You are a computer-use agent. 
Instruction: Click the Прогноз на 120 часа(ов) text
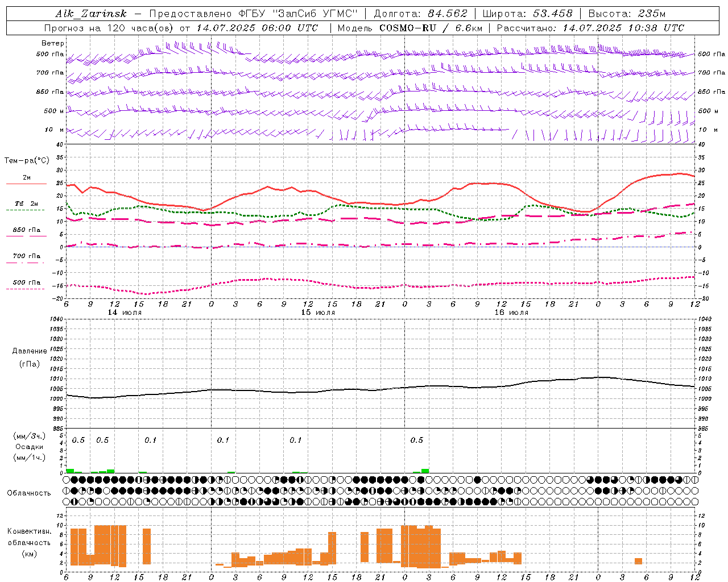tap(109, 28)
